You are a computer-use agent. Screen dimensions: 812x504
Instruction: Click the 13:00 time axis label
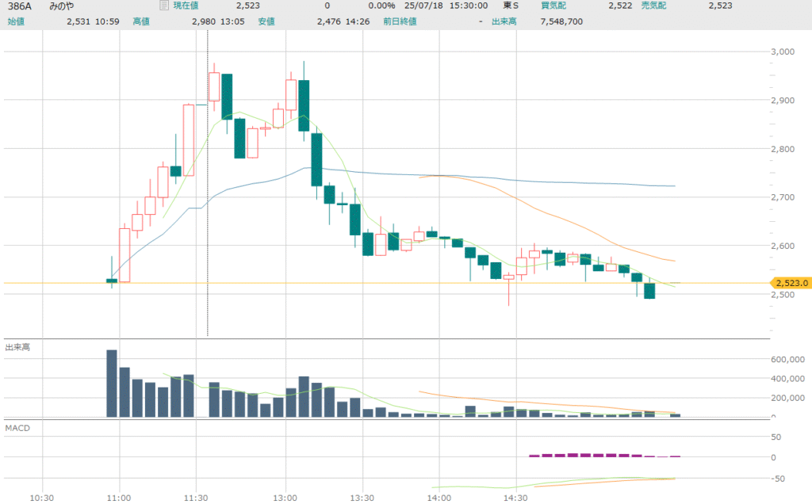coord(285,498)
